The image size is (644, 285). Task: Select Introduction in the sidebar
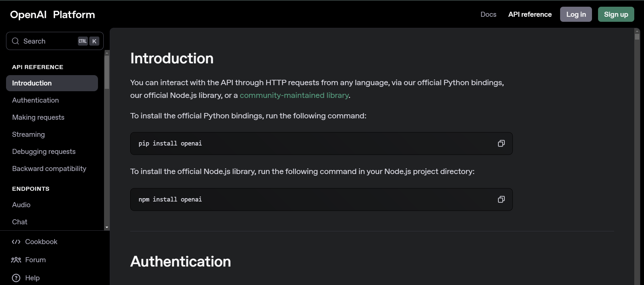tap(52, 83)
